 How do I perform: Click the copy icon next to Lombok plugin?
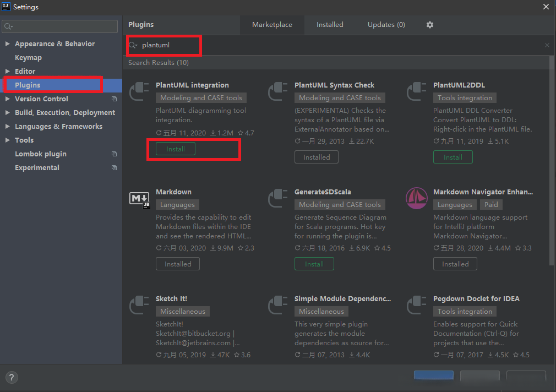coord(114,154)
